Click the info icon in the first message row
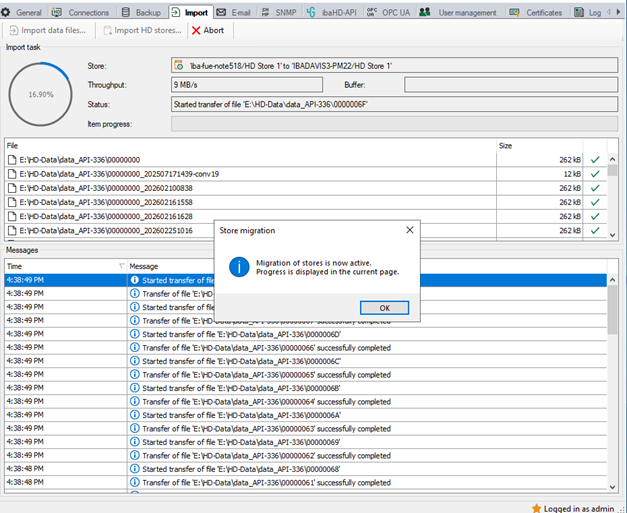The image size is (627, 513). pyautogui.click(x=135, y=281)
